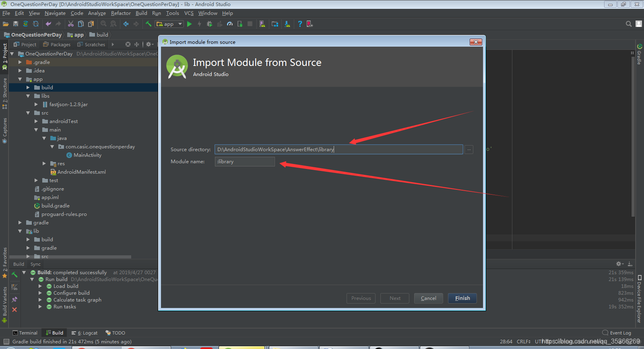Click the Sync project toolbar icon
This screenshot has width=644, height=349.
pyautogui.click(x=26, y=24)
